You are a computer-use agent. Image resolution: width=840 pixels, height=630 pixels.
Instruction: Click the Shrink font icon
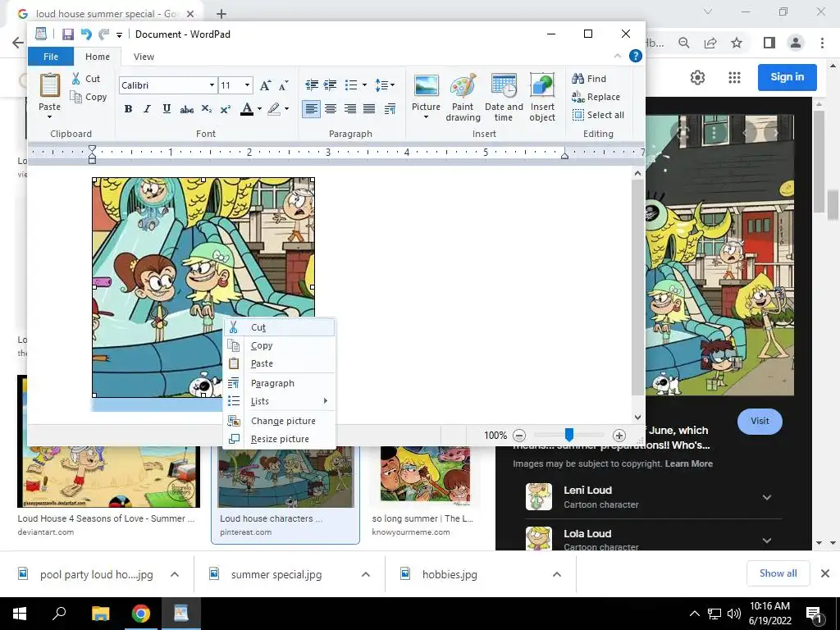(x=283, y=85)
